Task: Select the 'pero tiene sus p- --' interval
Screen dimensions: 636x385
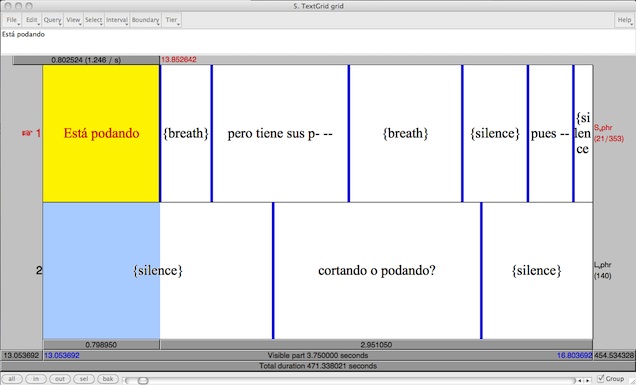Action: pyautogui.click(x=280, y=133)
